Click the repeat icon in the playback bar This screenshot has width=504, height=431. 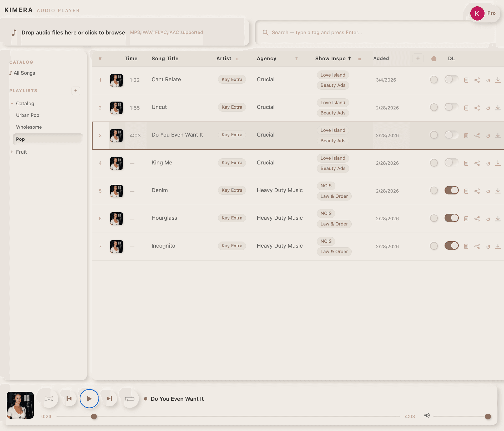point(129,399)
